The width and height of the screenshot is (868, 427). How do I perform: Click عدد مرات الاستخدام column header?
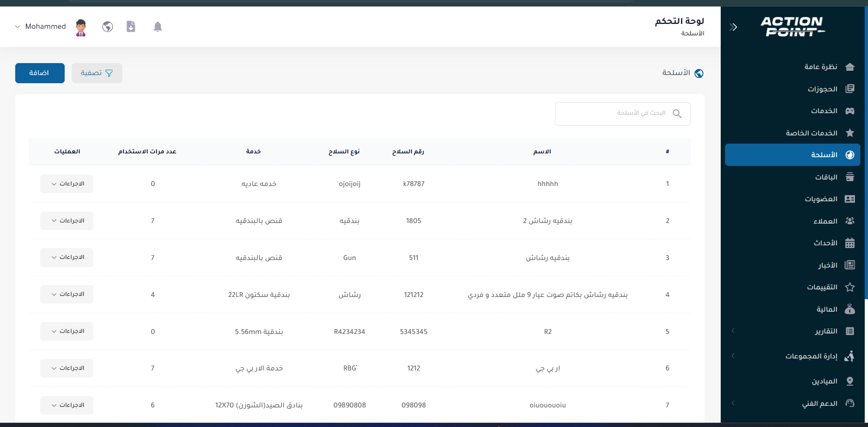147,152
